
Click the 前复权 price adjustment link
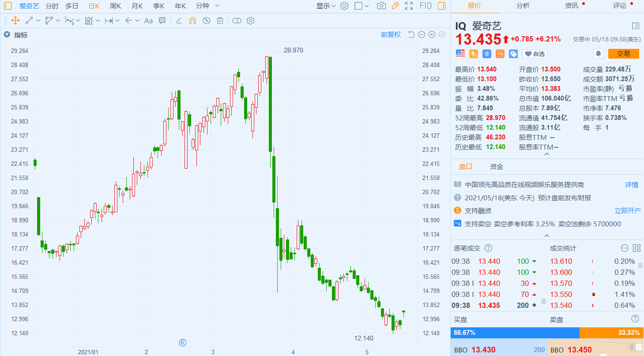click(391, 34)
